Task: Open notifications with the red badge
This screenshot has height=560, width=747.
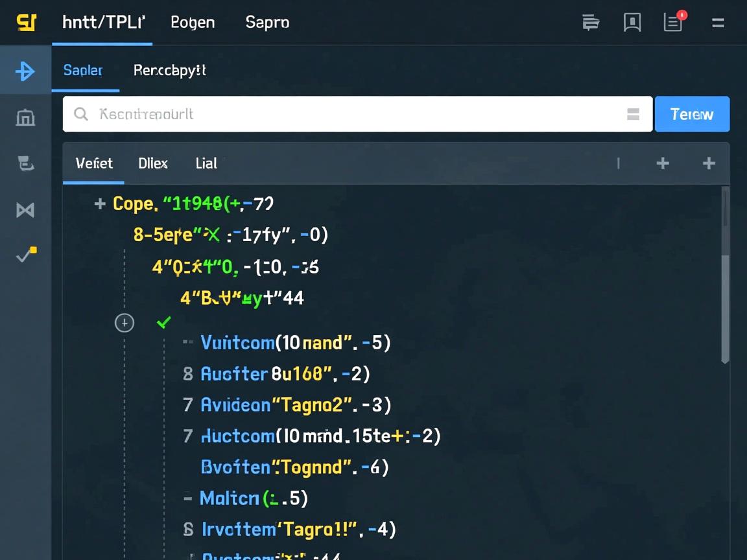Action: point(673,22)
